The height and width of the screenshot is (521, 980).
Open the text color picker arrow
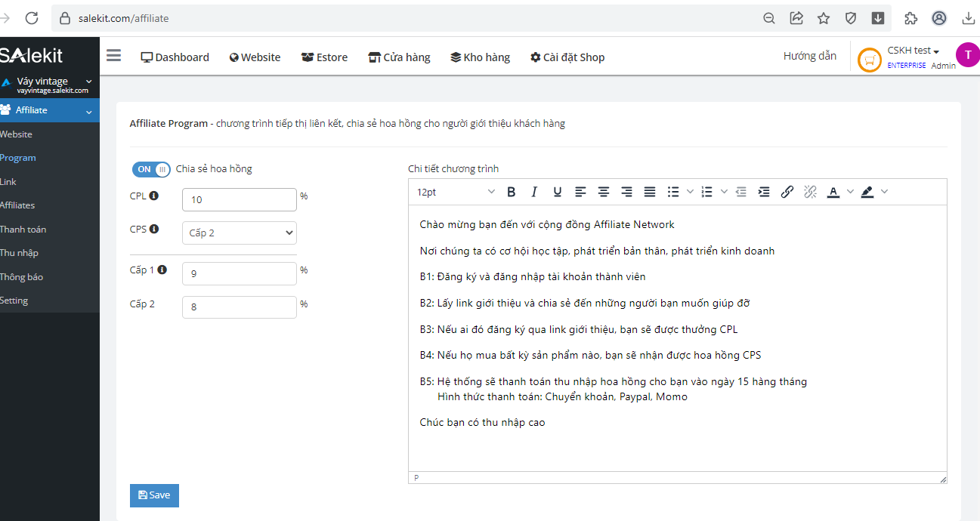[850, 192]
